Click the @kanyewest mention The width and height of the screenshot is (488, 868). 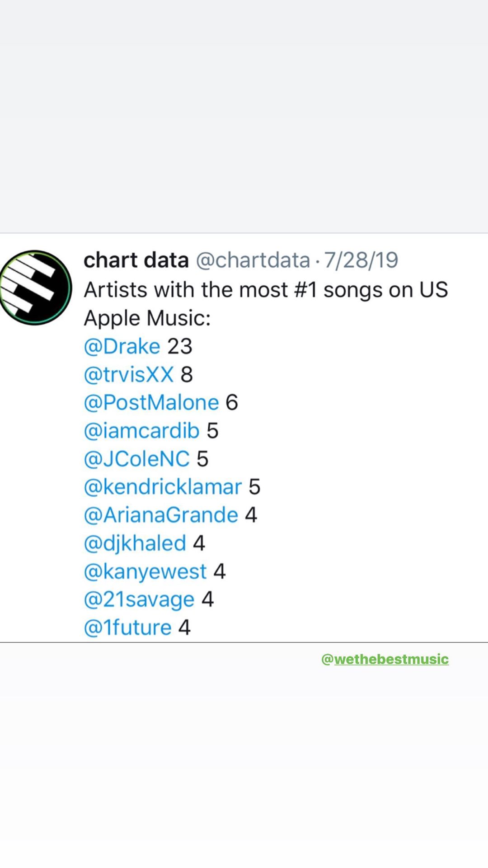click(145, 571)
